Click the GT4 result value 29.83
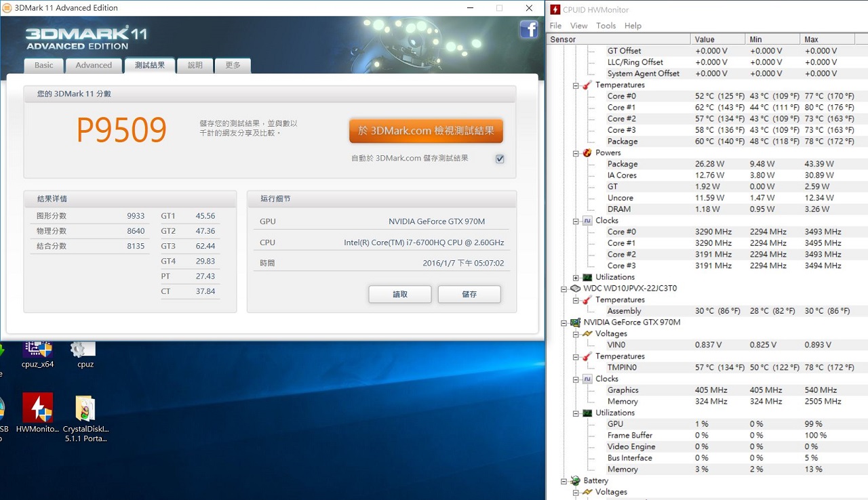Screen dimensions: 868x500 205,262
